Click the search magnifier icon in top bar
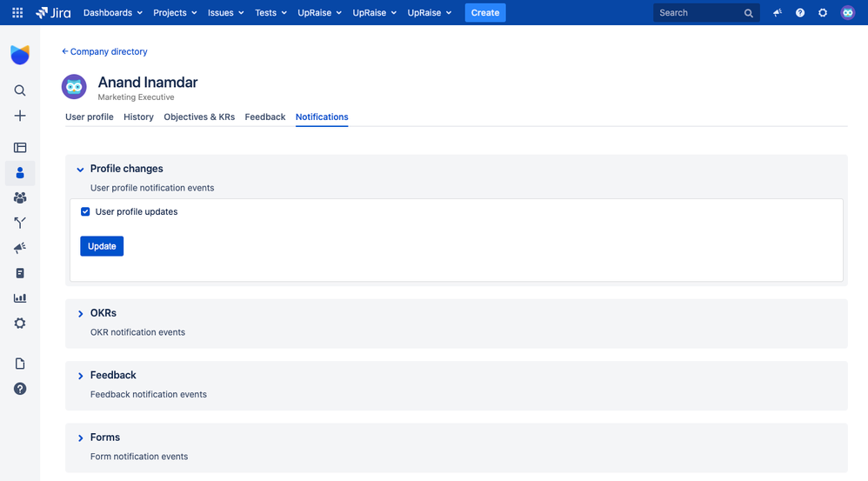 coord(749,13)
